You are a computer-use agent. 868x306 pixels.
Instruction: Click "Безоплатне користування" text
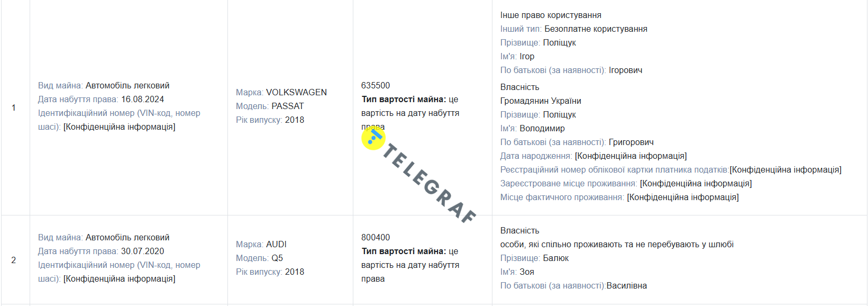click(x=596, y=29)
